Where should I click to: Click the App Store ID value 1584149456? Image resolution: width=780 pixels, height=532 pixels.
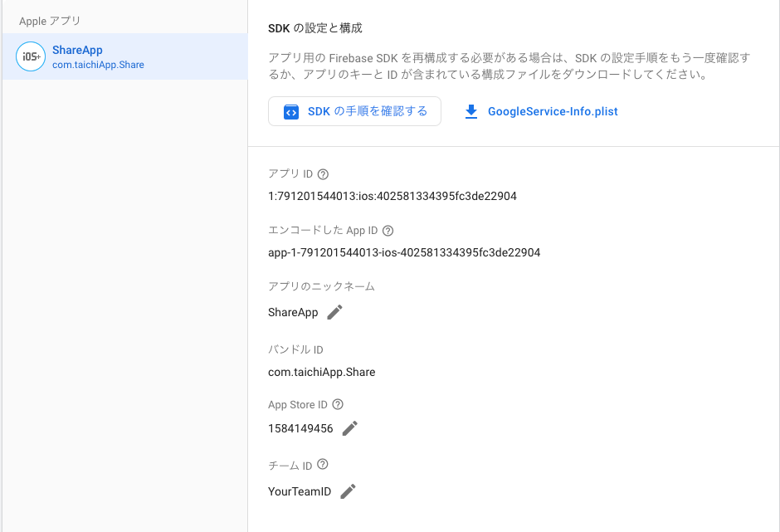(x=300, y=428)
